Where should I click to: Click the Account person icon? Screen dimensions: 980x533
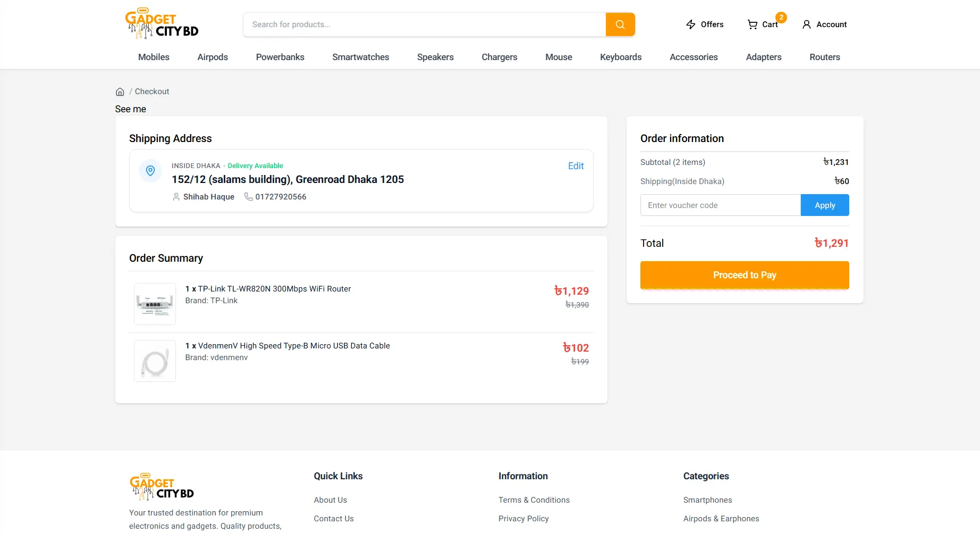[807, 24]
